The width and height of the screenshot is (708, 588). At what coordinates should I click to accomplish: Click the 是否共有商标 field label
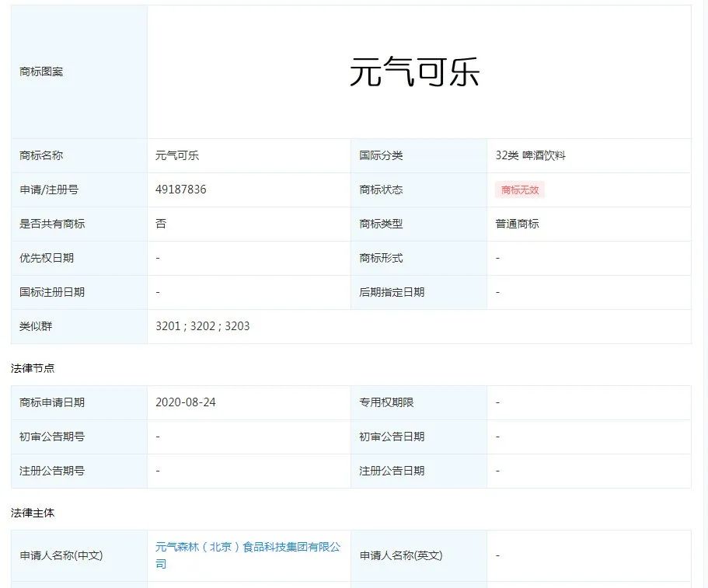(52, 224)
